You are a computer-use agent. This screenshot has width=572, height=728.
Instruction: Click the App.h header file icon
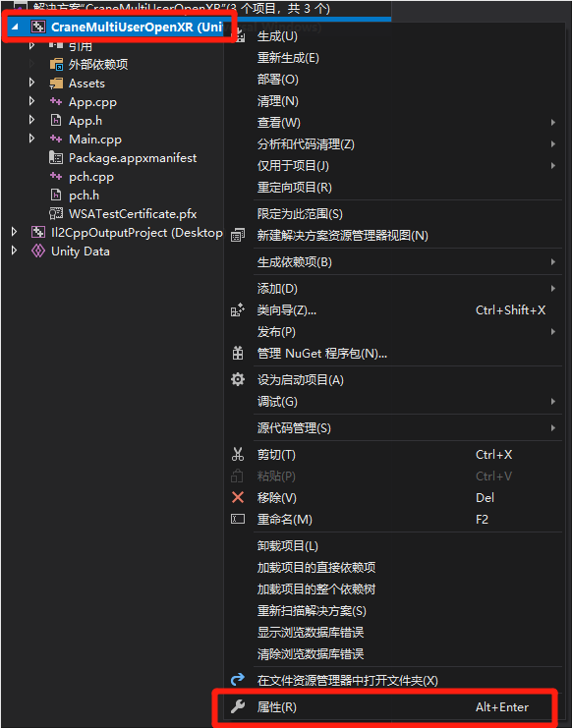56,120
